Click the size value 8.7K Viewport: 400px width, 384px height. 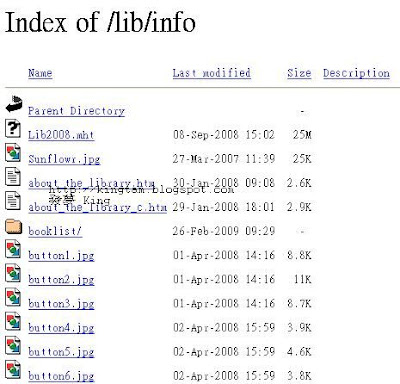click(x=299, y=304)
